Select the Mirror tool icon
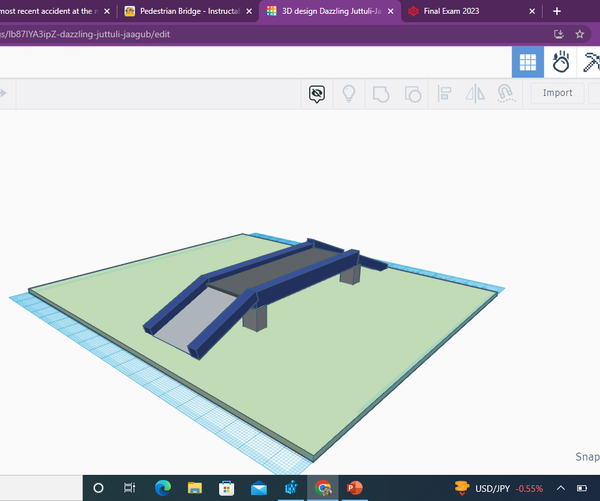 [475, 94]
